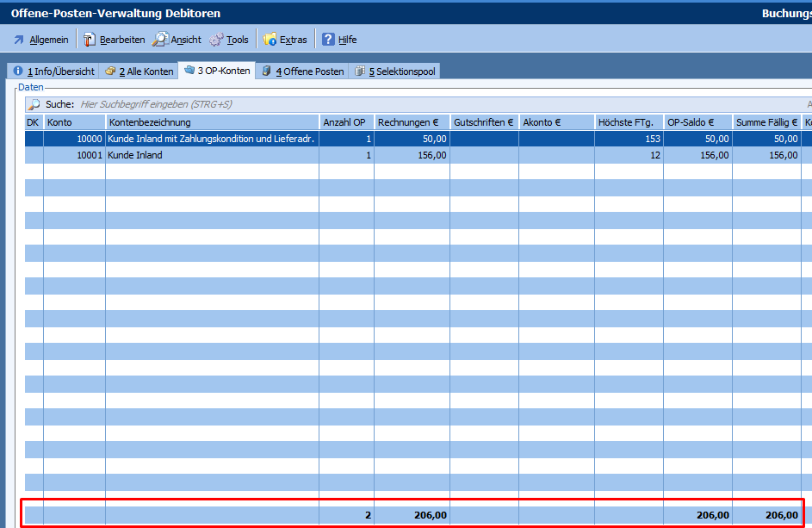Click the Höchste FTg. column header
812x528 pixels.
click(629, 122)
